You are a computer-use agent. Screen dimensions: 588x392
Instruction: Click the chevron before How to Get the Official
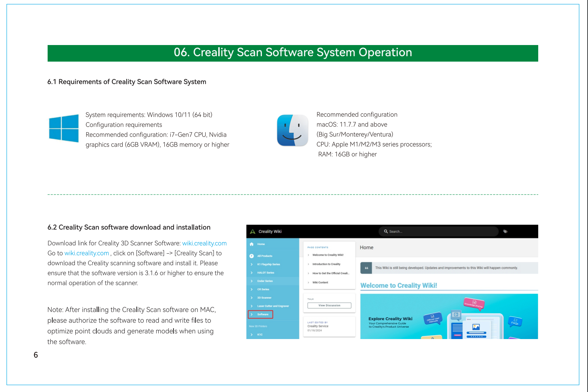coord(308,273)
